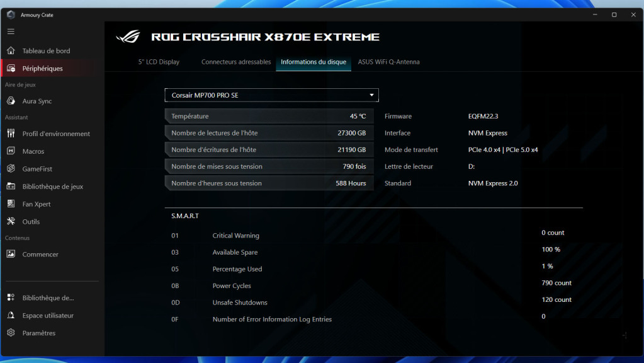Click the drive selector dropdown arrow

[371, 95]
